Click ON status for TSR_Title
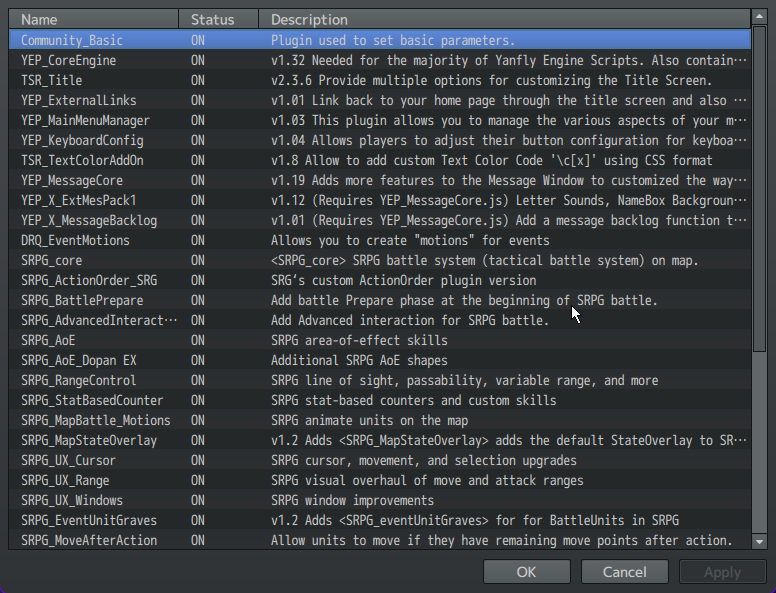 coord(198,80)
